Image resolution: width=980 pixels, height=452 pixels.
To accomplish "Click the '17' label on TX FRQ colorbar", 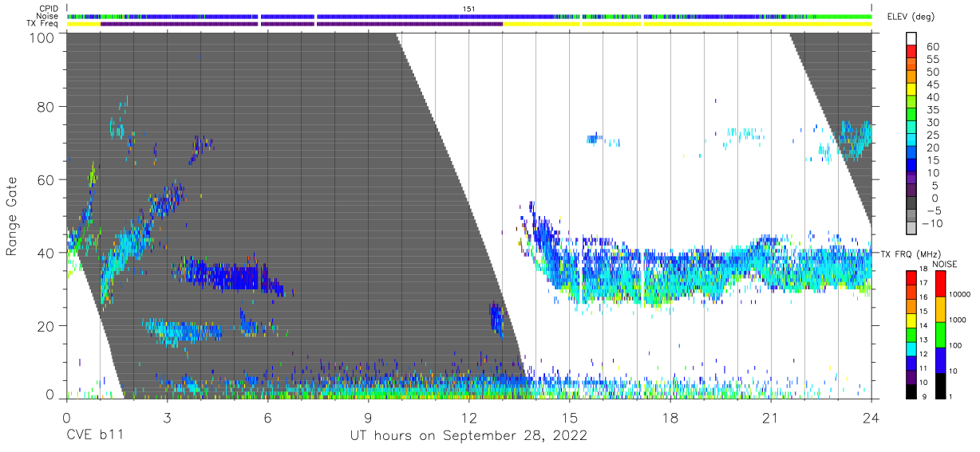I will click(925, 284).
